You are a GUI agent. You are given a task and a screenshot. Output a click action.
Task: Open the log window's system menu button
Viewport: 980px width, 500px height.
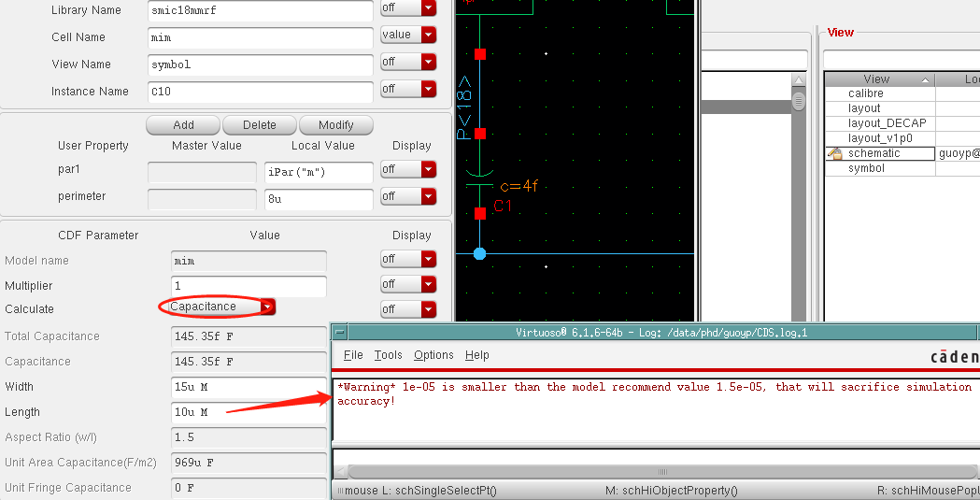(340, 332)
